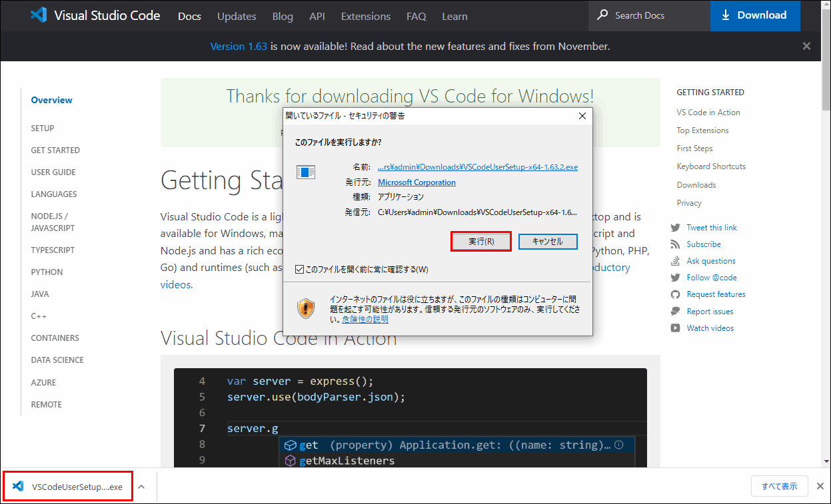Expand the VSCodeUserSetup download options chevron
Viewport: 831px width, 504px height.
click(x=141, y=486)
